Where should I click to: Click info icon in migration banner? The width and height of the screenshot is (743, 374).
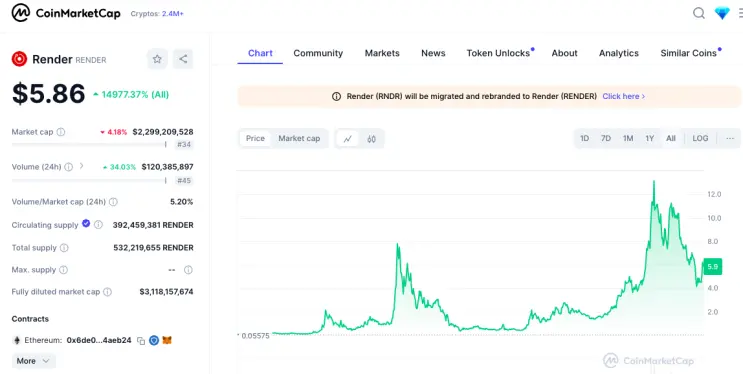[336, 97]
